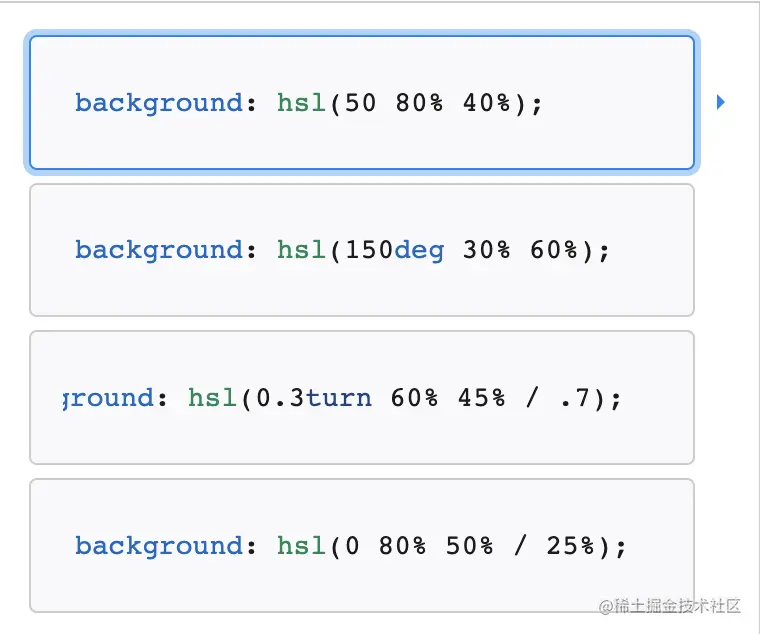Select the hsl(50 80% 40%) code example
The width and height of the screenshot is (760, 634).
tap(362, 103)
